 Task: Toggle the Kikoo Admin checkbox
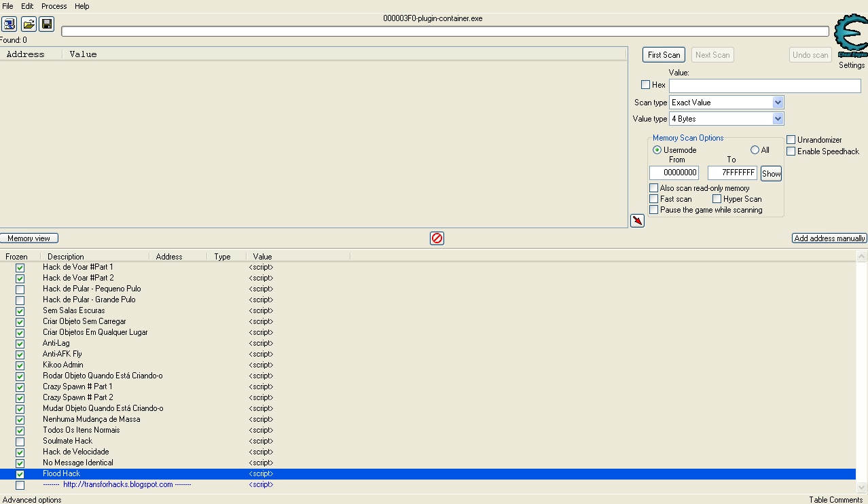coord(20,365)
